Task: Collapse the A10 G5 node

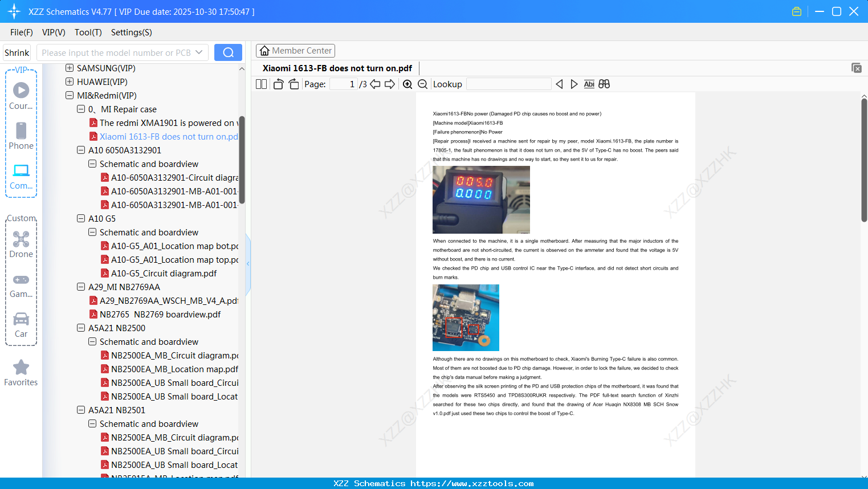Action: [81, 219]
